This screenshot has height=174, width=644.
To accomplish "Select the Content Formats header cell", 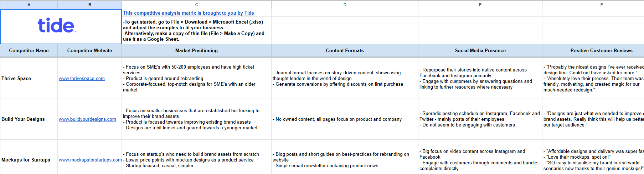I will click(345, 50).
